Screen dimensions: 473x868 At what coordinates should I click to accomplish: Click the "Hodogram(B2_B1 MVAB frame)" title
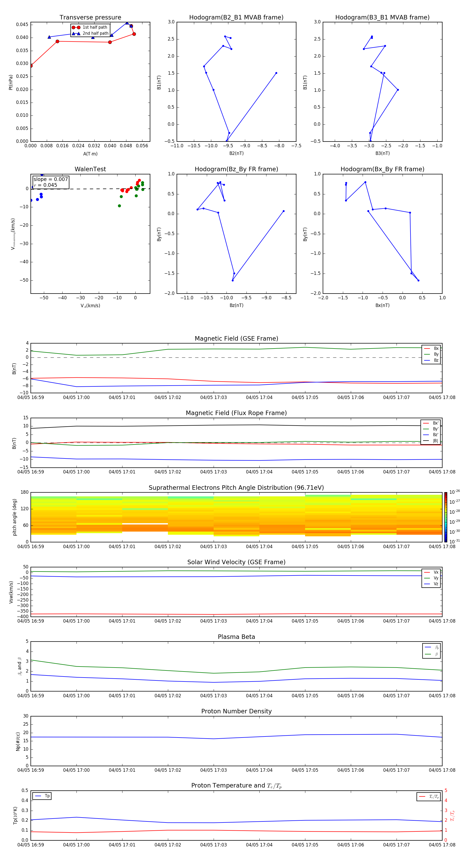coord(236,18)
